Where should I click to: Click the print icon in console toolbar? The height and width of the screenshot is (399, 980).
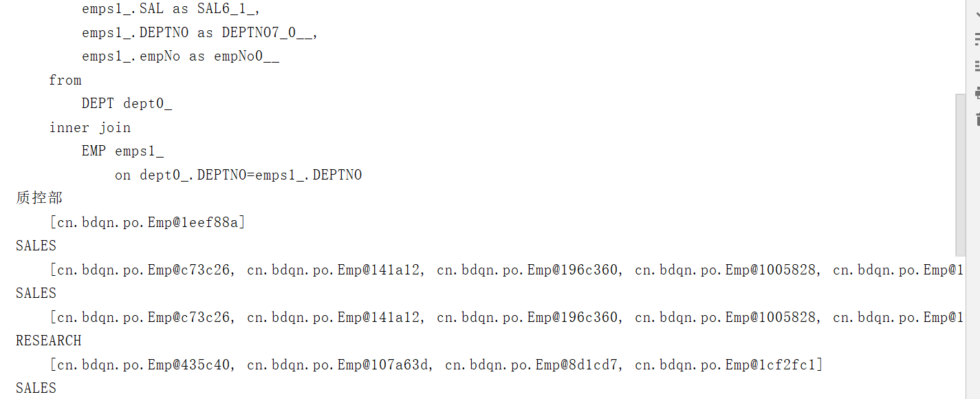(977, 93)
